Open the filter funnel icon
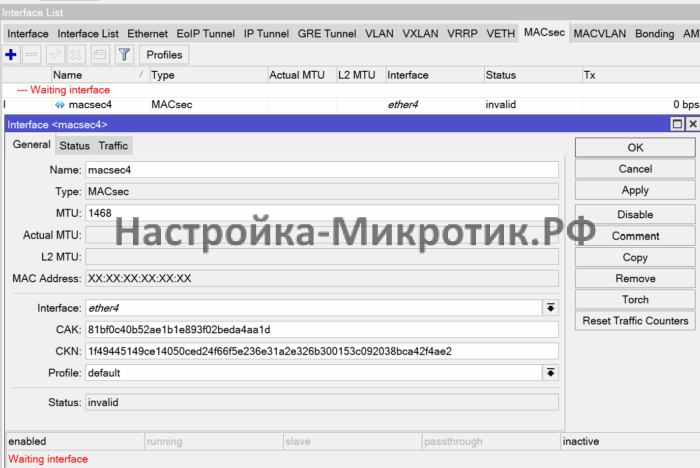Image resolution: width=700 pixels, height=468 pixels. pos(124,55)
